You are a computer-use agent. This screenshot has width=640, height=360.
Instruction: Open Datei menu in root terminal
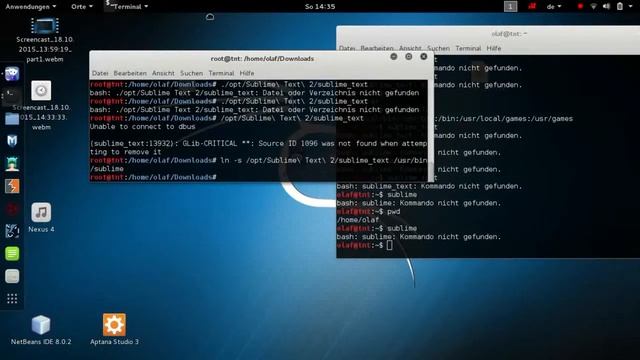coord(100,73)
